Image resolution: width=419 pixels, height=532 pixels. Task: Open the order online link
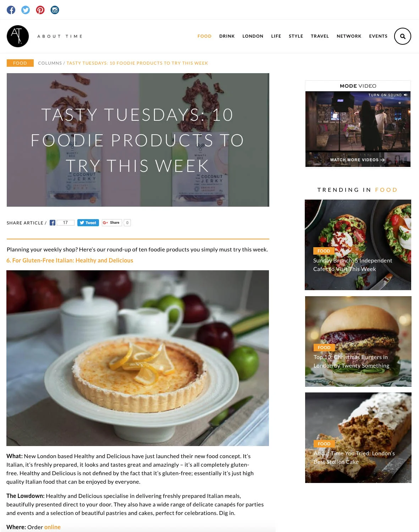(x=52, y=527)
